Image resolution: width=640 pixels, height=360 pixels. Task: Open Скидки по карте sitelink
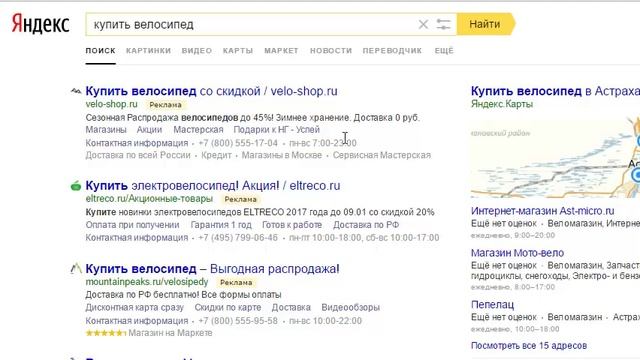click(x=228, y=307)
